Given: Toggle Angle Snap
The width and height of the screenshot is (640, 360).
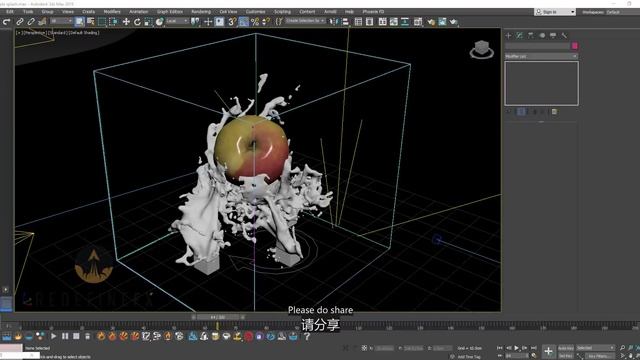Looking at the screenshot, I should click(244, 22).
